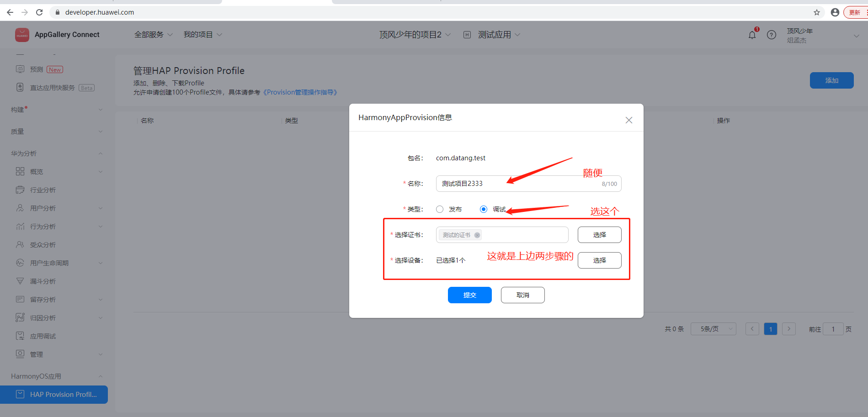Open the 我的项目 dropdown
The width and height of the screenshot is (868, 417).
[203, 35]
